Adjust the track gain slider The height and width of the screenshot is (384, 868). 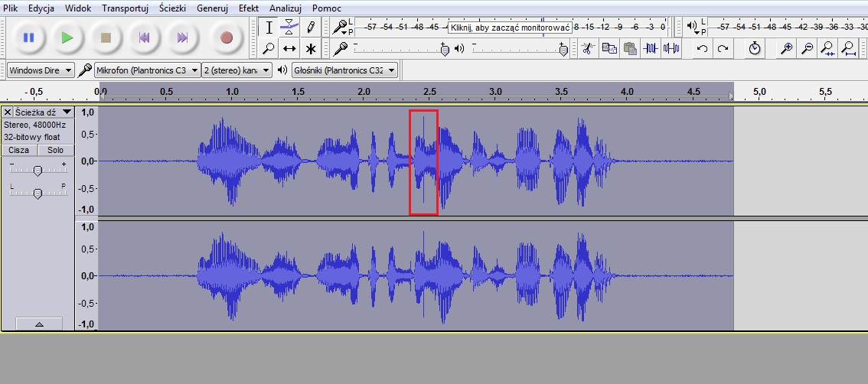[38, 171]
